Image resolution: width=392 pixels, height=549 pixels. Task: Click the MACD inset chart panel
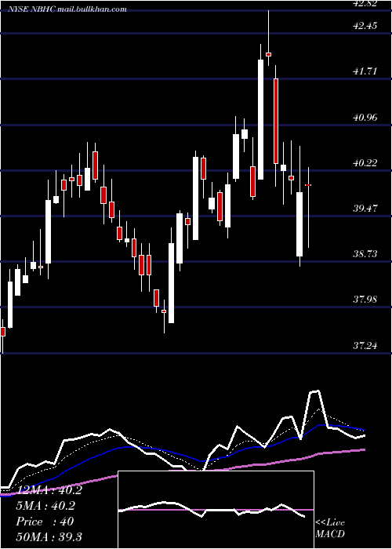[216, 510]
